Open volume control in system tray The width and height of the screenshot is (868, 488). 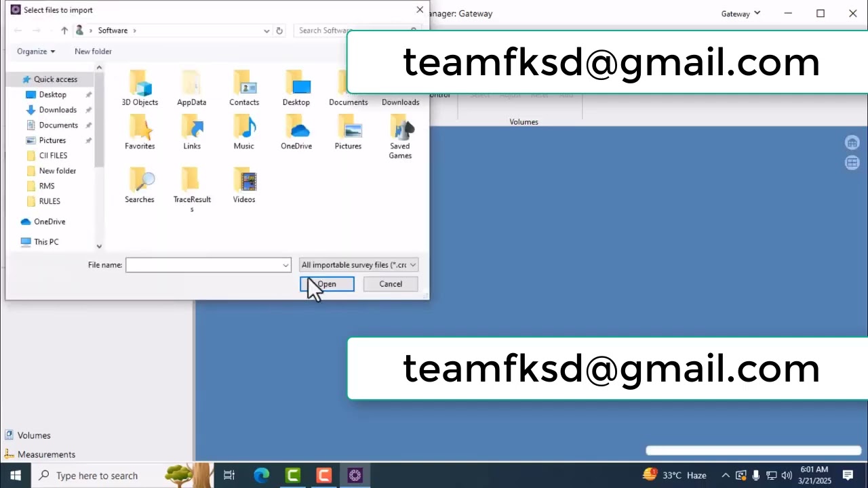click(x=787, y=475)
